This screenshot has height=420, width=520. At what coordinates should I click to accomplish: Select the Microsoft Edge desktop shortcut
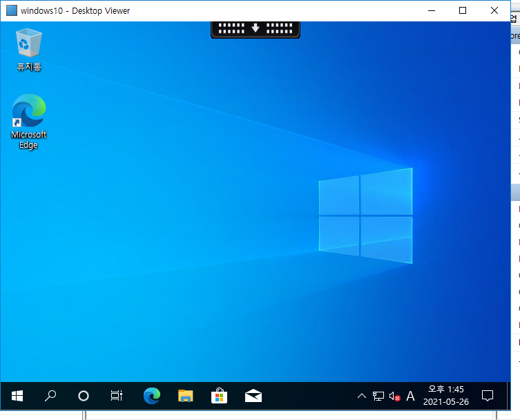click(x=28, y=122)
